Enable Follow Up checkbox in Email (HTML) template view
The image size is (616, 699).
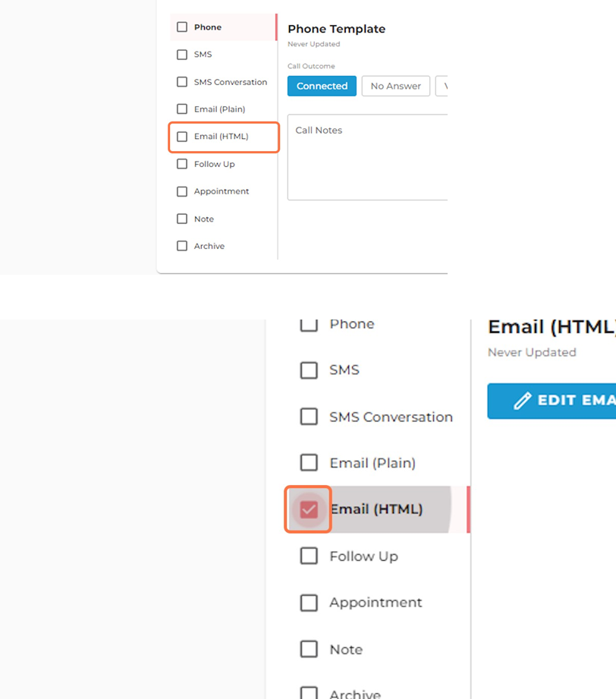(x=309, y=556)
